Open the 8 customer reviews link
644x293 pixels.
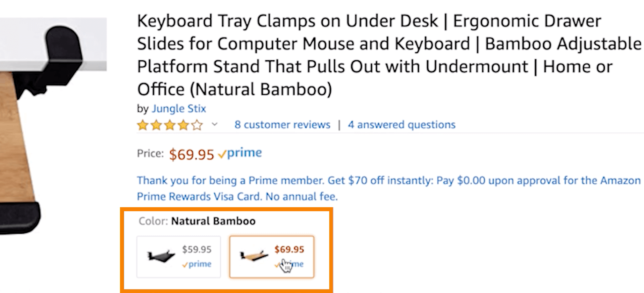282,125
